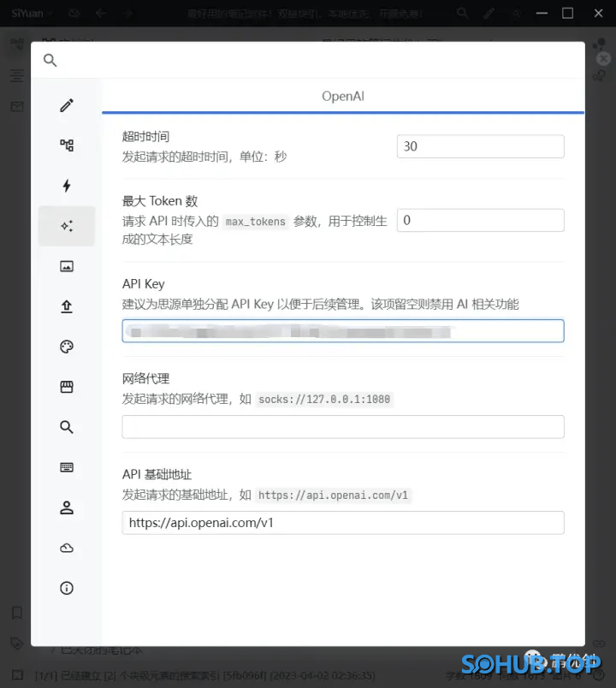Screen dimensions: 616x688
Task: Click the forward arrow in title bar
Action: (x=128, y=13)
